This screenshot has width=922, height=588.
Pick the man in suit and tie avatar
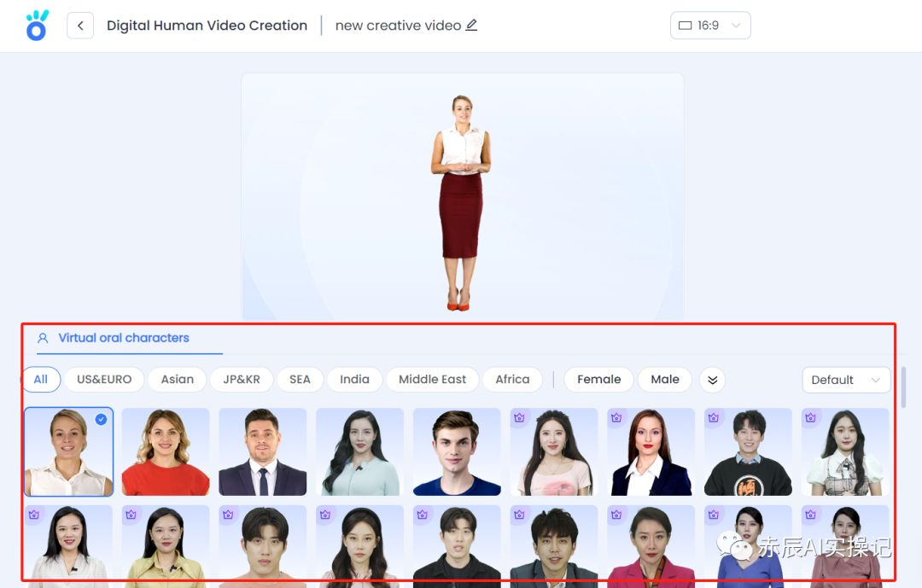(x=263, y=452)
